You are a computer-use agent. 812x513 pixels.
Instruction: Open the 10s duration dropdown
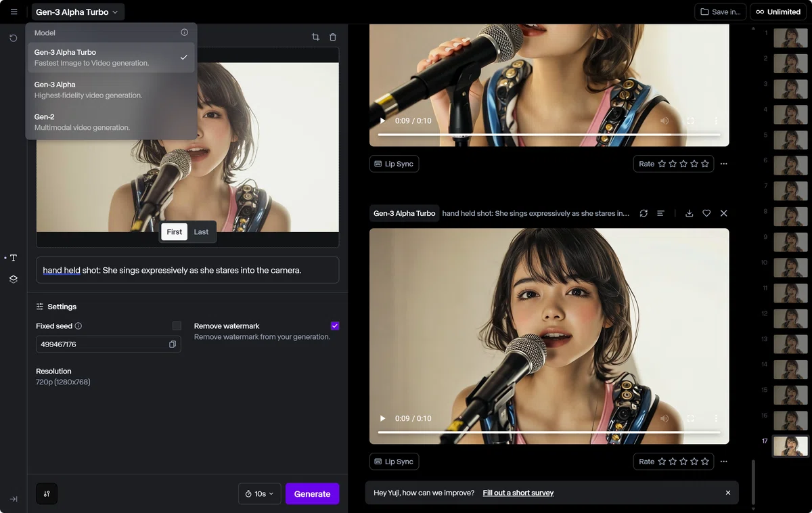point(260,493)
